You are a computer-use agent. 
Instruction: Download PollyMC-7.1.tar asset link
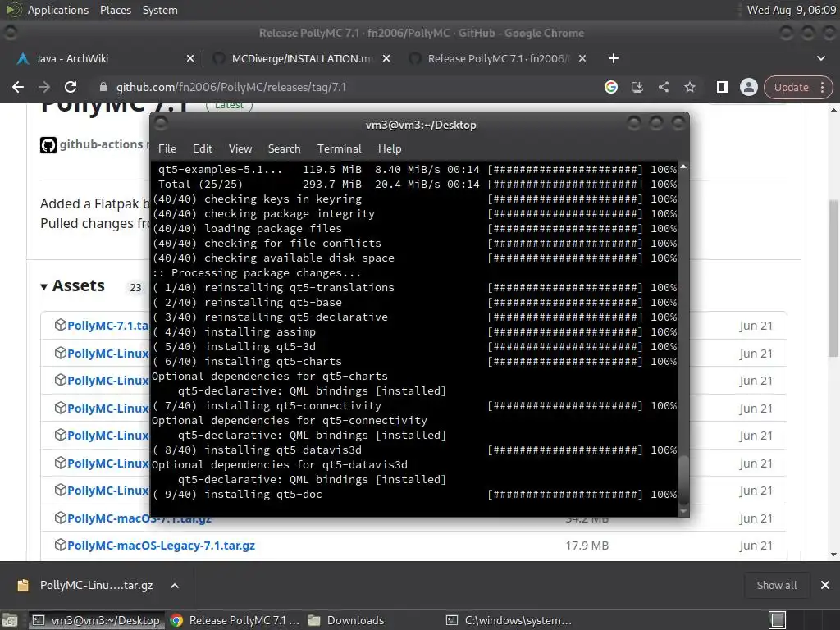[108, 326]
